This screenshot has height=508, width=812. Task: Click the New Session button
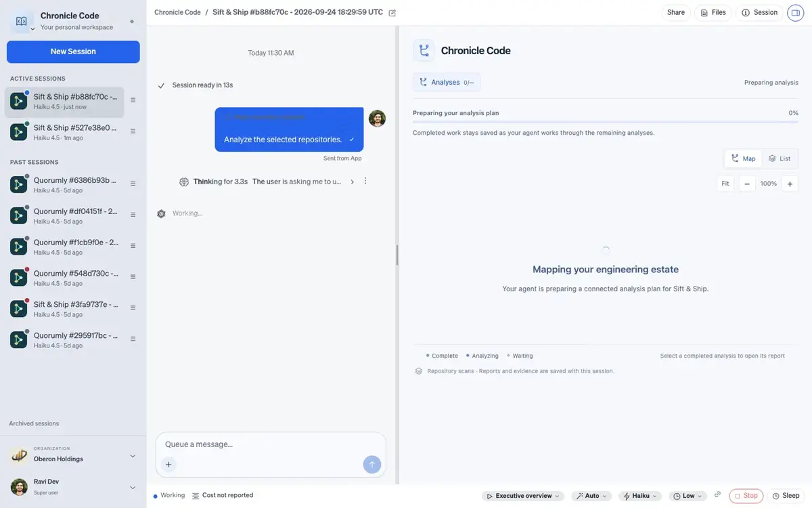pos(73,51)
